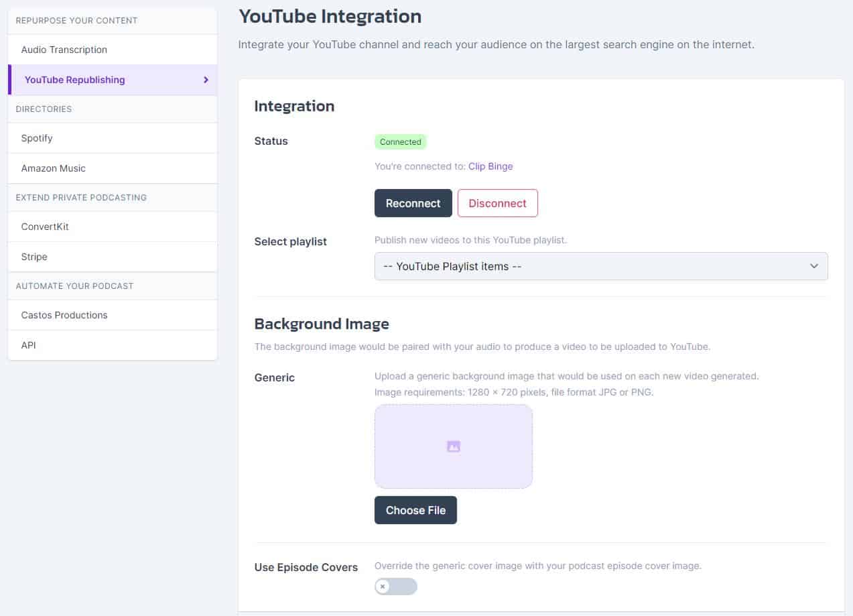Click the image placeholder icon in upload area

[454, 446]
